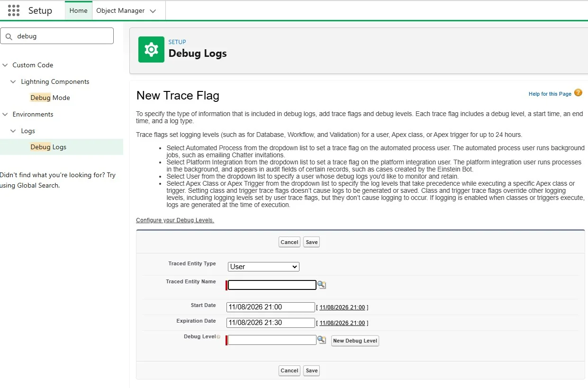The image size is (588, 388).
Task: Select Debug Logs in the sidebar
Action: [x=48, y=147]
